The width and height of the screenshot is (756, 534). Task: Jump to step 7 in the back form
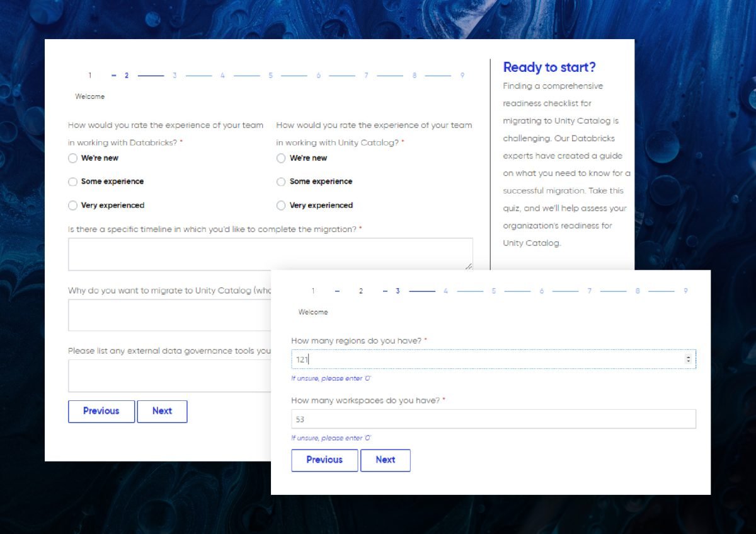tap(366, 76)
